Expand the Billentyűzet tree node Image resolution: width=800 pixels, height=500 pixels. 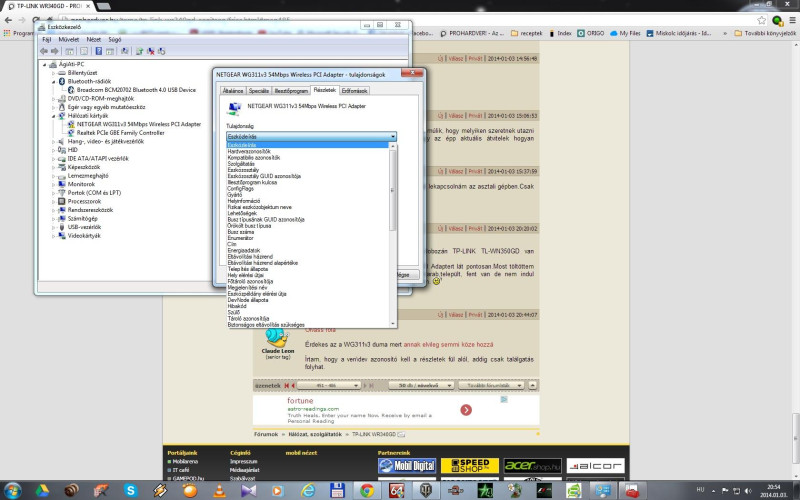point(53,73)
